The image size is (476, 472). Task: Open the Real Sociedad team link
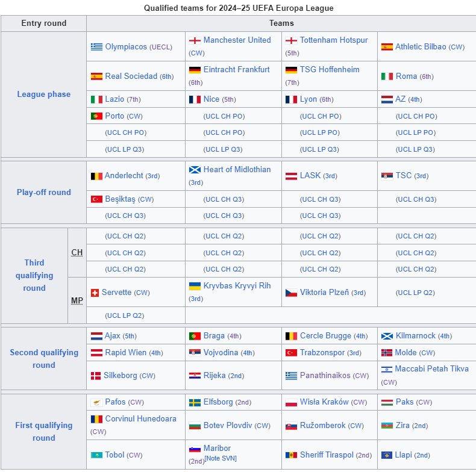coord(131,76)
